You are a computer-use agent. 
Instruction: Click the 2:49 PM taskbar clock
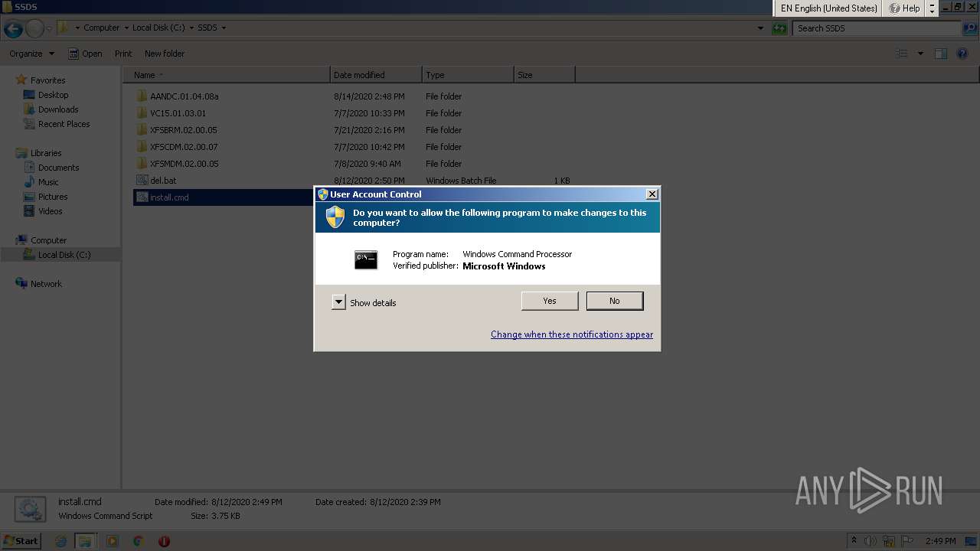[940, 541]
